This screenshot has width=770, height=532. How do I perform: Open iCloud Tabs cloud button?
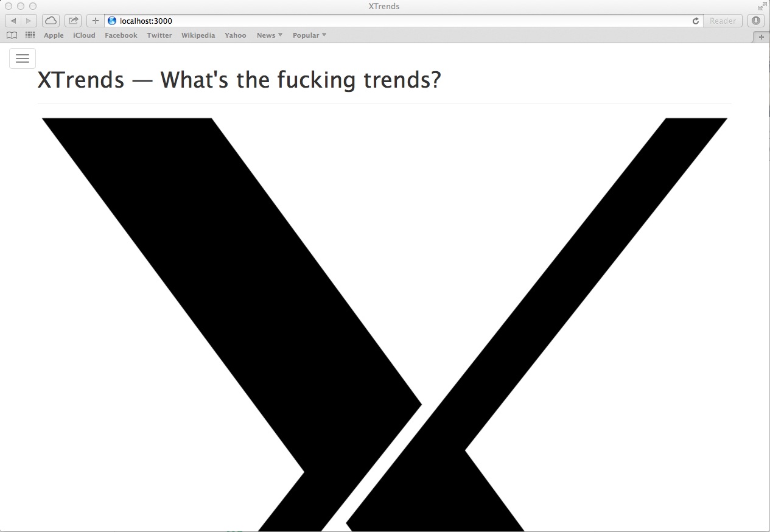point(51,21)
